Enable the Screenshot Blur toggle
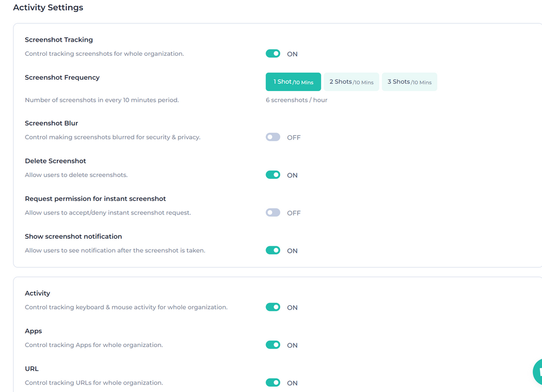The image size is (542, 392). [273, 137]
